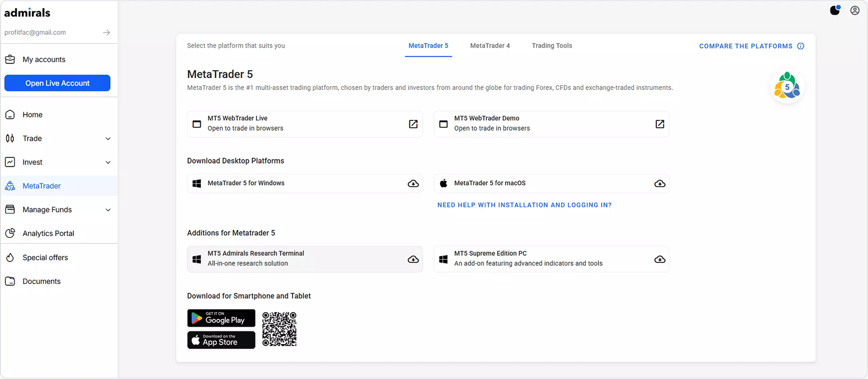
Task: Download MetaTrader 5 for Windows cloud icon
Action: coord(413,183)
